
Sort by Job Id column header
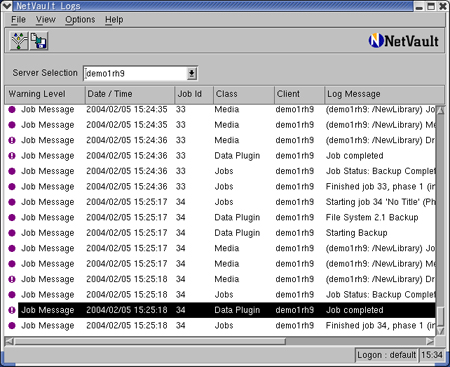tap(194, 94)
